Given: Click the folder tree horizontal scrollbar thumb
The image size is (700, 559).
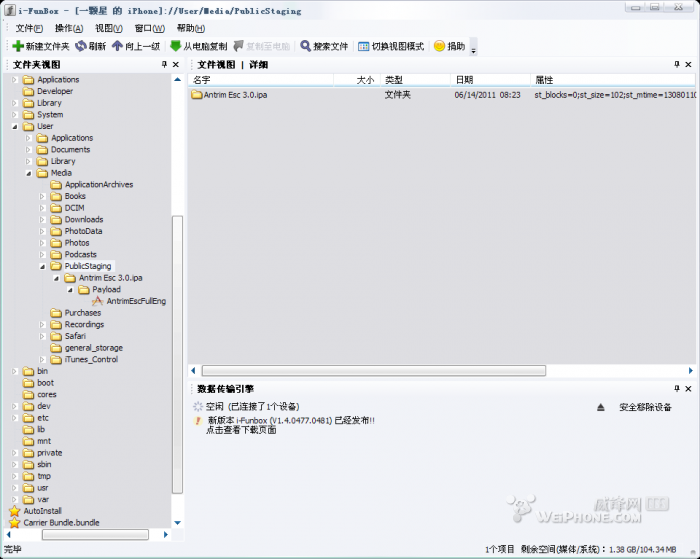Looking at the screenshot, I should click(95, 534).
